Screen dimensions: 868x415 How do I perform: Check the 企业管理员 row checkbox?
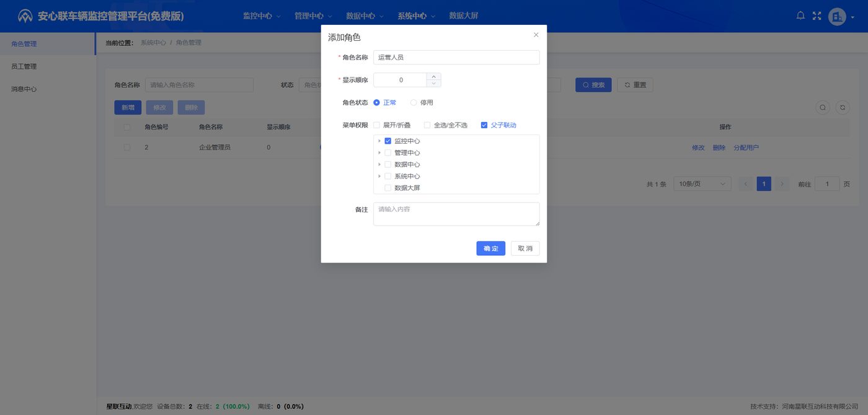tap(127, 147)
